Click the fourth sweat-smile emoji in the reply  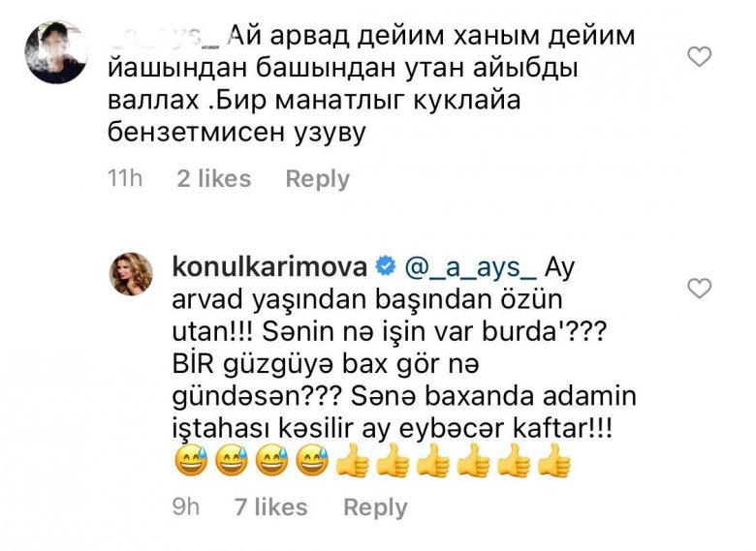312,460
